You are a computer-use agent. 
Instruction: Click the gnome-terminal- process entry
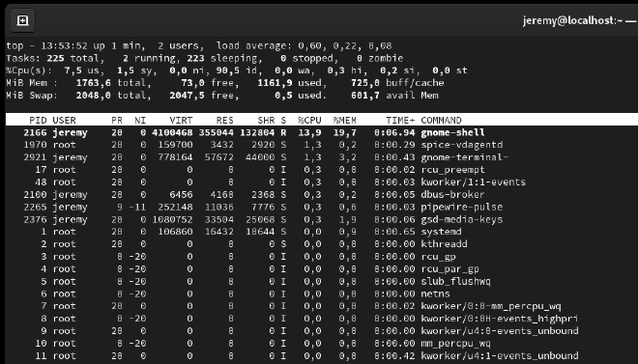tap(465, 157)
